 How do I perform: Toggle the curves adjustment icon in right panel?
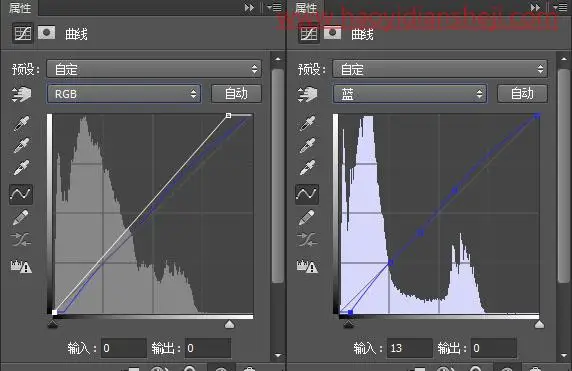(309, 34)
